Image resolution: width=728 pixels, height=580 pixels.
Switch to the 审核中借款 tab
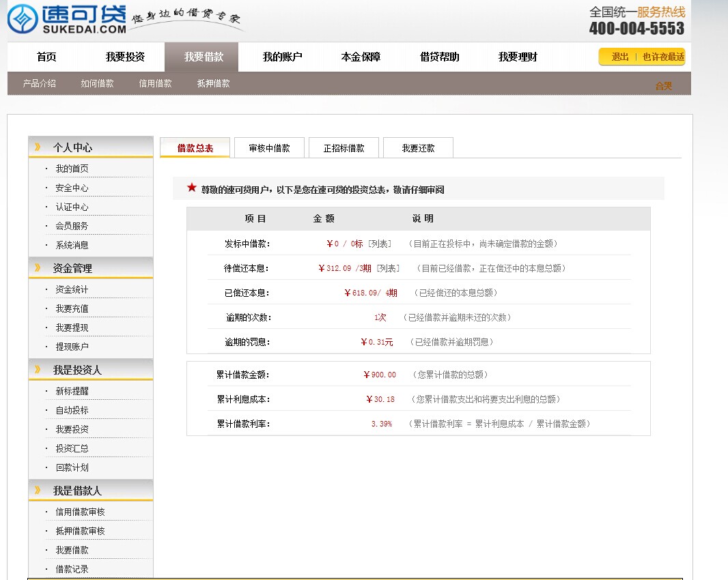coord(269,148)
